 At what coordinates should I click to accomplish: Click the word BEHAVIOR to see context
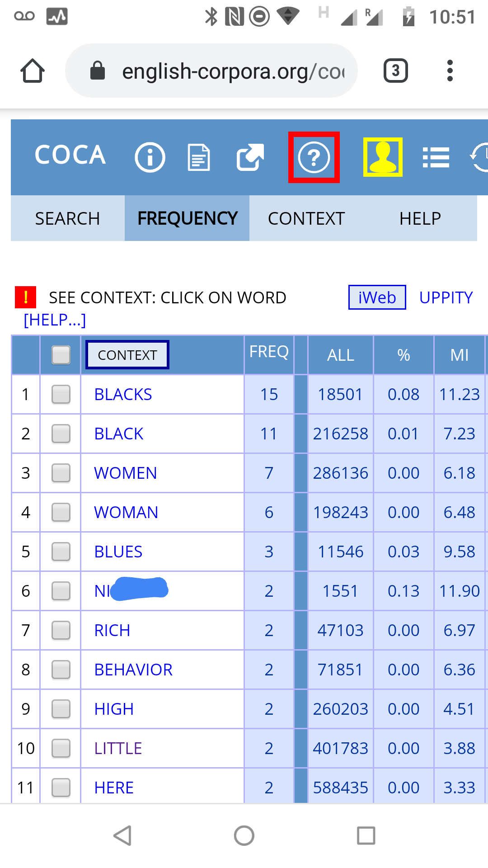[133, 670]
